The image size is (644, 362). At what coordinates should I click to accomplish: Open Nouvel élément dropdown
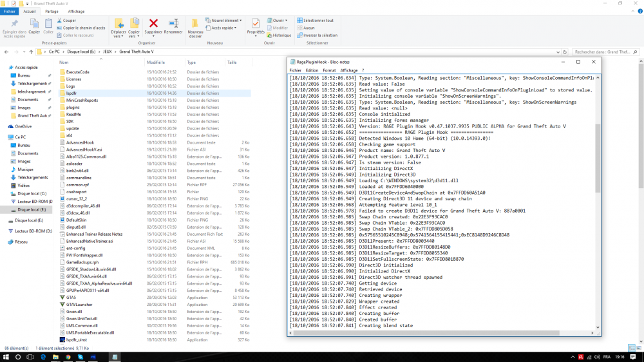click(x=223, y=20)
